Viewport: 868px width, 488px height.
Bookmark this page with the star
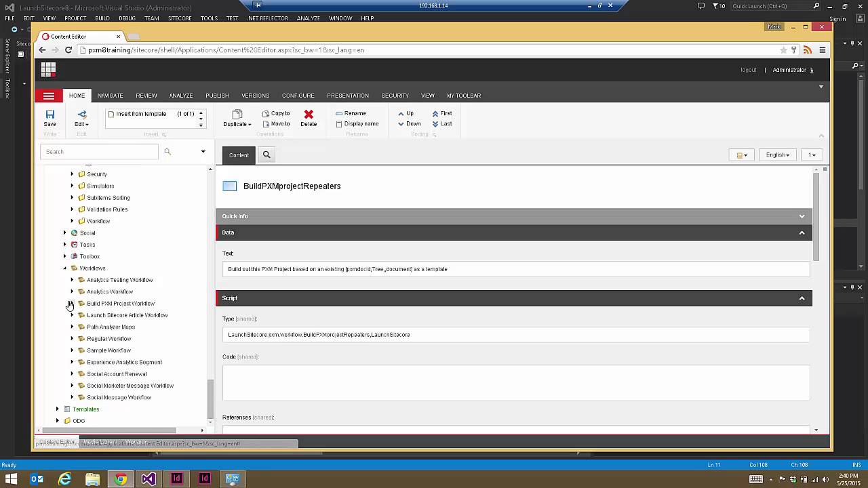(783, 49)
